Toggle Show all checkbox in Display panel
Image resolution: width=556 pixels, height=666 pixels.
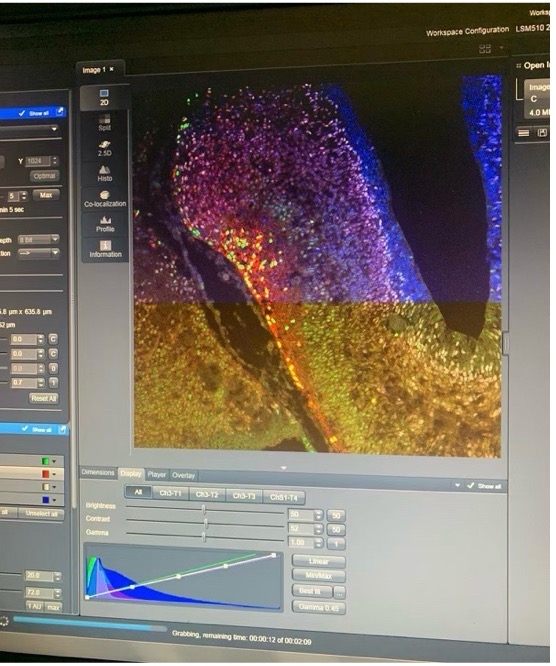(471, 485)
